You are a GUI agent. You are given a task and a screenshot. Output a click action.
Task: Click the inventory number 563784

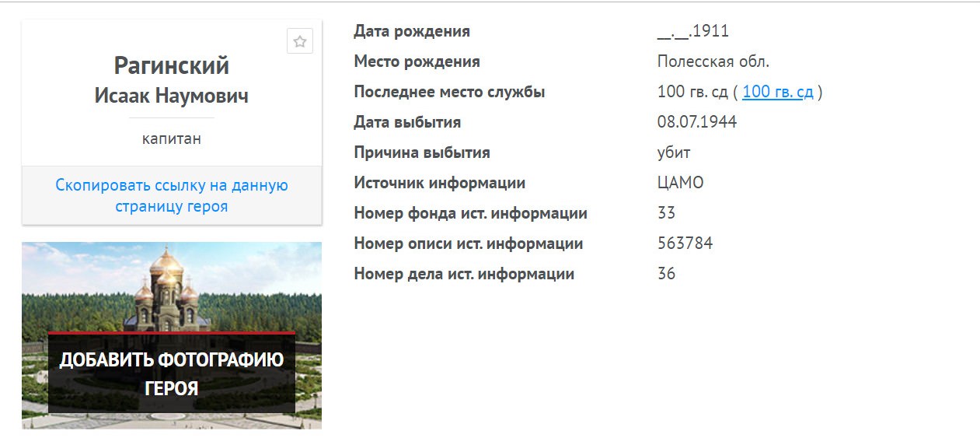pyautogui.click(x=685, y=244)
